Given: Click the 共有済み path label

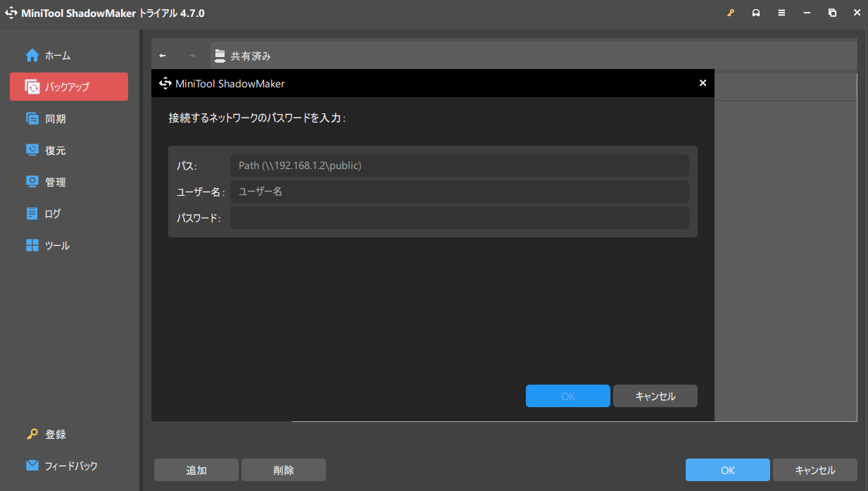Looking at the screenshot, I should [x=251, y=56].
